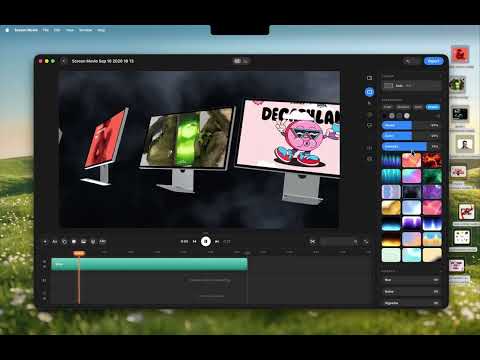This screenshot has width=480, height=360.
Task: Open the audio waveform icon in the sidebar
Action: coord(369,148)
